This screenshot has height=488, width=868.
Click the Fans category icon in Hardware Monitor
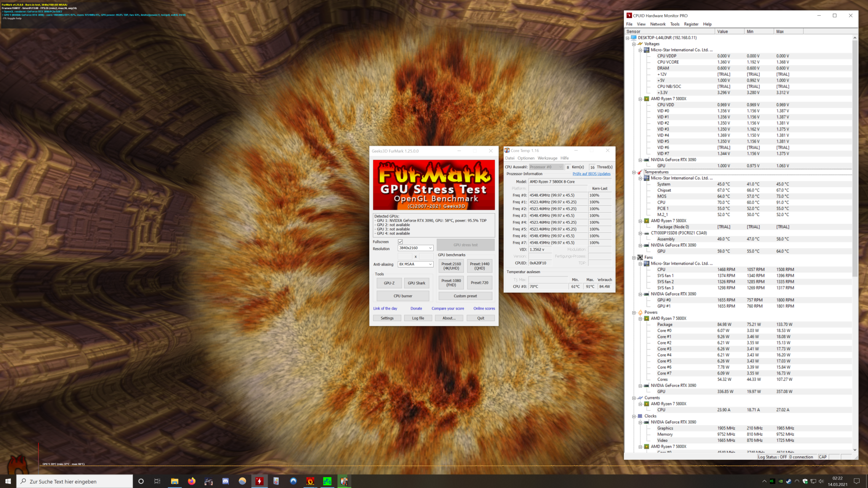[640, 257]
